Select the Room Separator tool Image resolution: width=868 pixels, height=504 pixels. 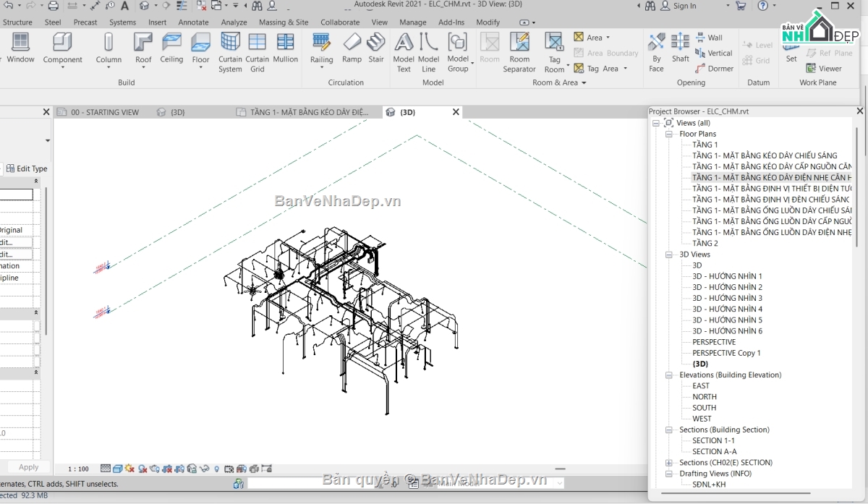[x=519, y=52]
